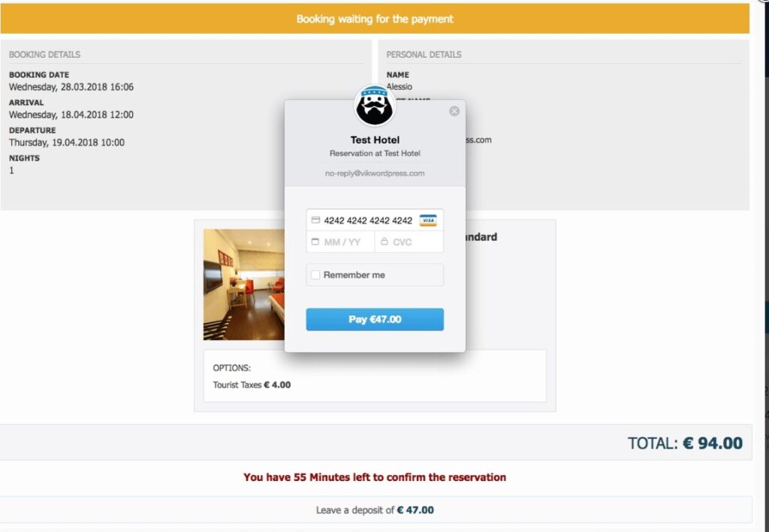Click the Booking waiting for the payment banner
769x532 pixels.
[375, 19]
